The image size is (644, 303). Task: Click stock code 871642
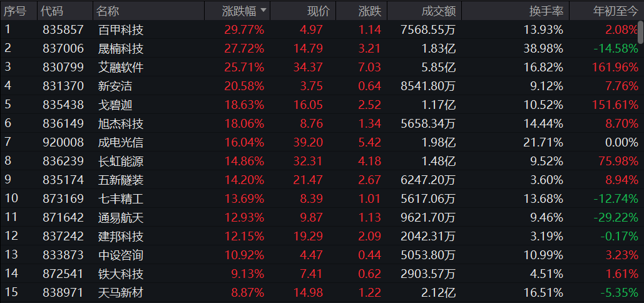[x=63, y=218]
